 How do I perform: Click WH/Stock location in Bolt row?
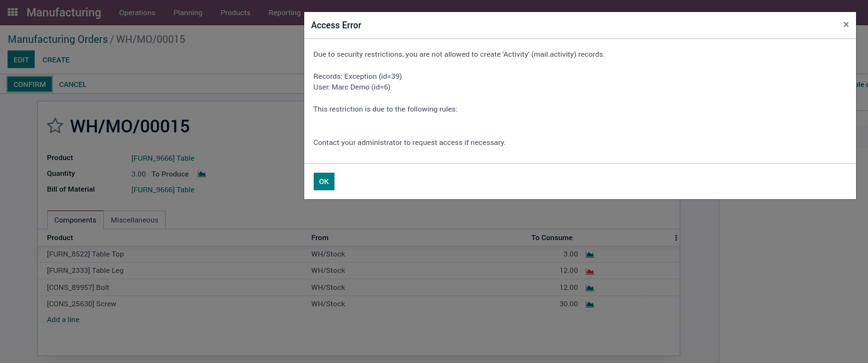coord(328,287)
